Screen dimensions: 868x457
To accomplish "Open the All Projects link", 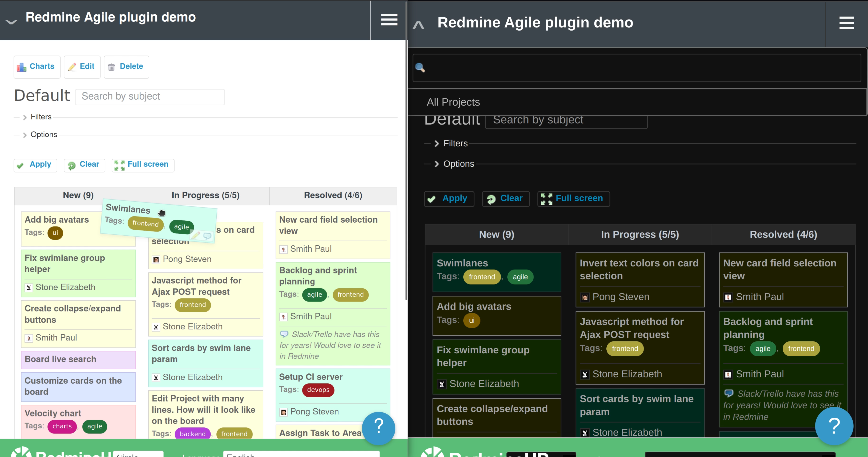I will coord(453,102).
